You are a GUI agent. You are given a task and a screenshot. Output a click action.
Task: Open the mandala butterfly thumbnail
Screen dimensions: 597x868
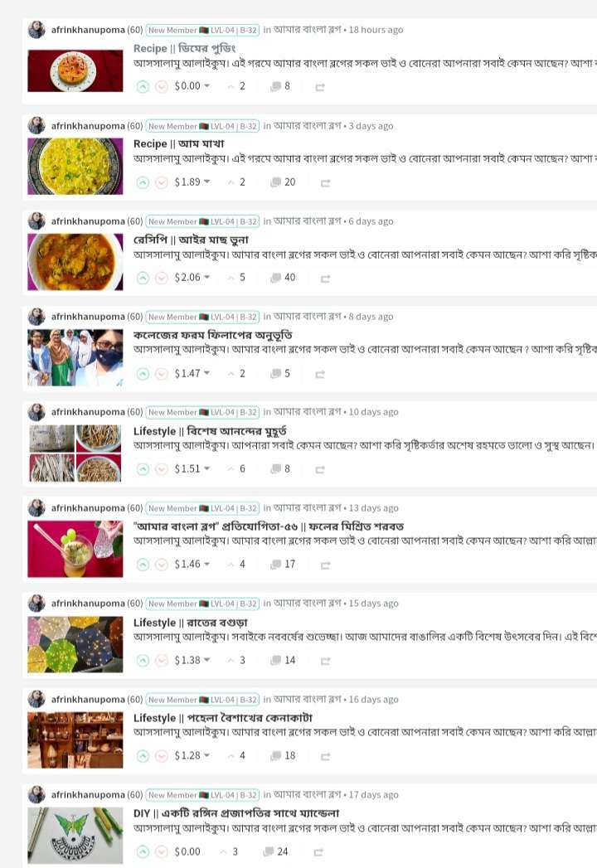(x=75, y=836)
